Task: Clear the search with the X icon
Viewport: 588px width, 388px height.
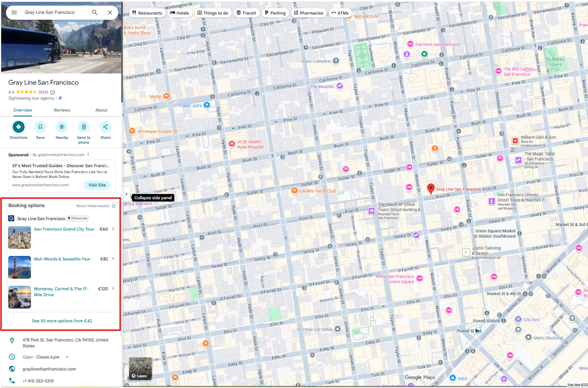Action: tap(110, 13)
